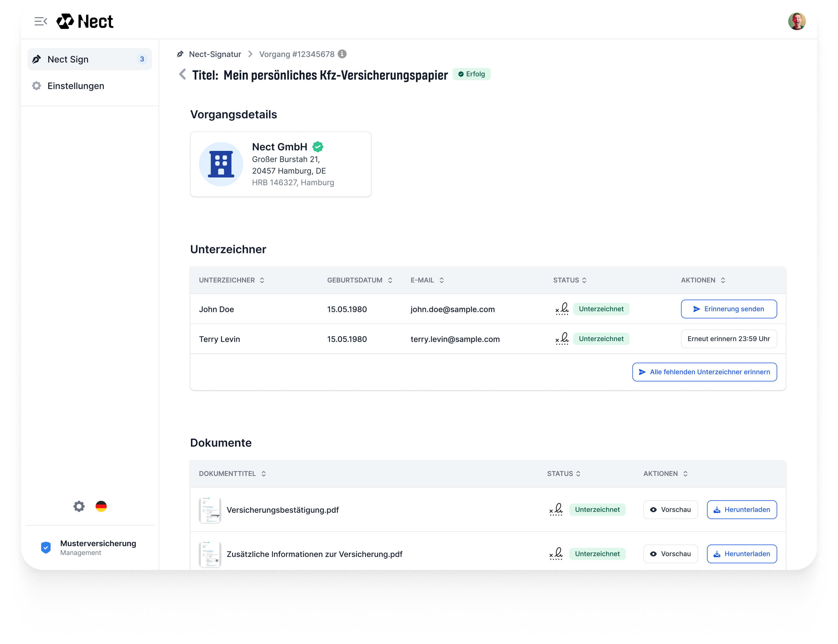Click the Nect logo in header
838x644 pixels.
[x=85, y=22]
